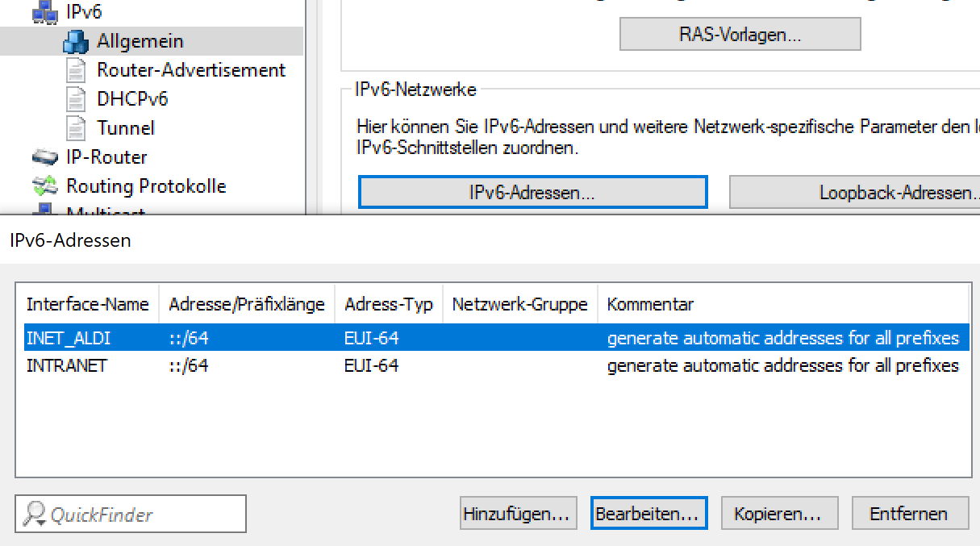Screen dimensions: 980x546
Task: Click Bearbeiten to edit the selected entry
Action: (x=648, y=513)
